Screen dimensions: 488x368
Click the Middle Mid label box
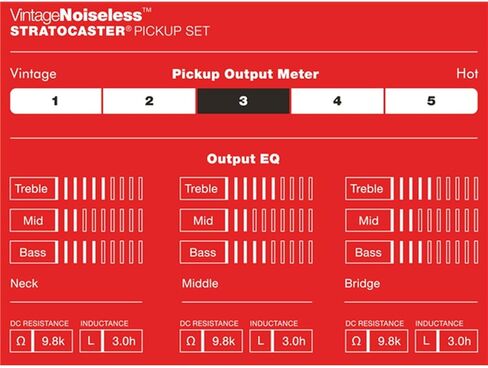click(203, 220)
